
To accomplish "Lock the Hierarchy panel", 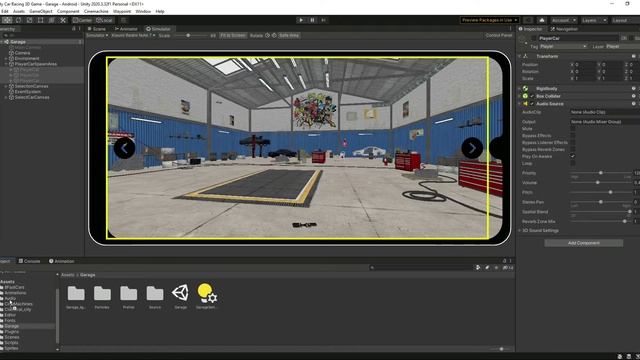I will pyautogui.click(x=74, y=29).
